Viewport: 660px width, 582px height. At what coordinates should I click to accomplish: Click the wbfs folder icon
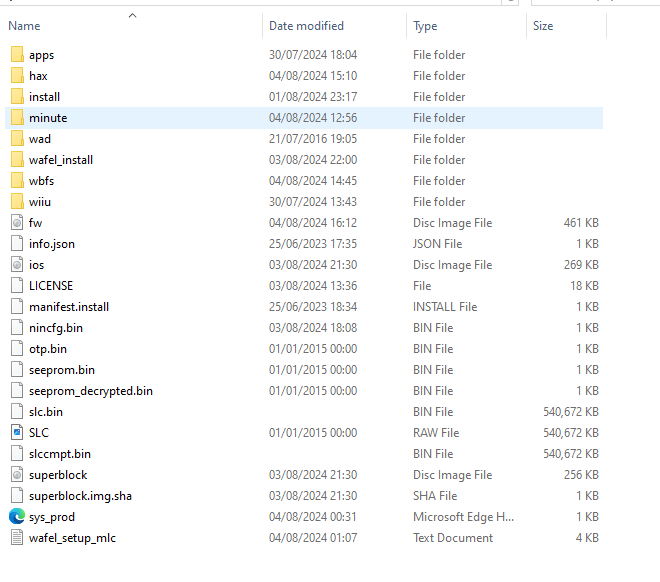coord(17,181)
